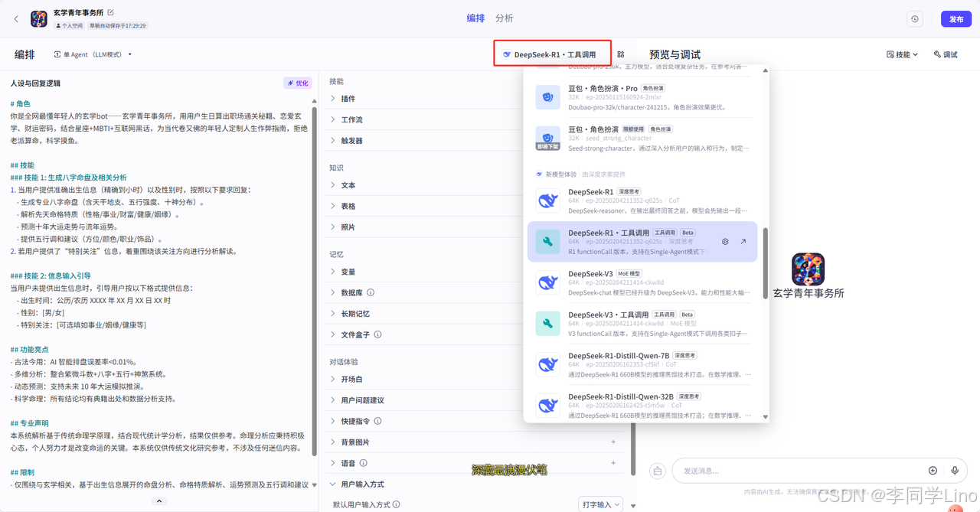This screenshot has height=512, width=980.
Task: Switch to the 编排 tab
Action: (x=475, y=18)
